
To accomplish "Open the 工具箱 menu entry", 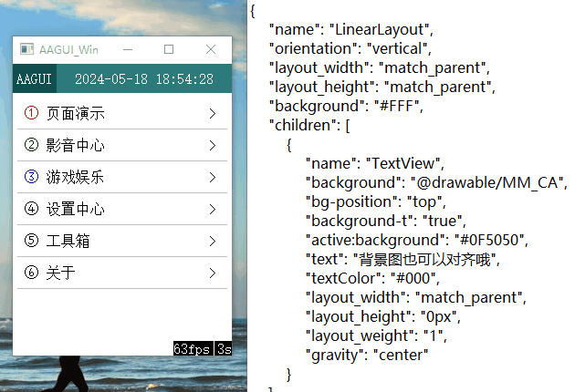I will point(122,241).
